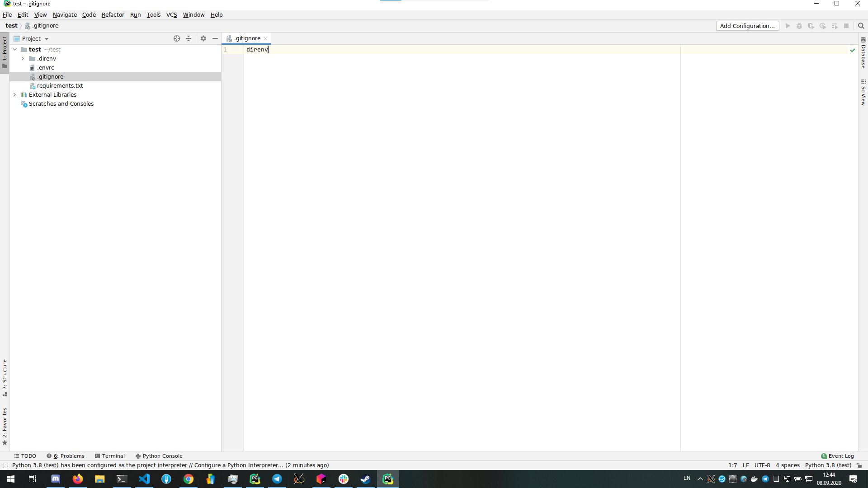Open Slack from taskbar
Screen dimensions: 868x488
tap(344, 479)
